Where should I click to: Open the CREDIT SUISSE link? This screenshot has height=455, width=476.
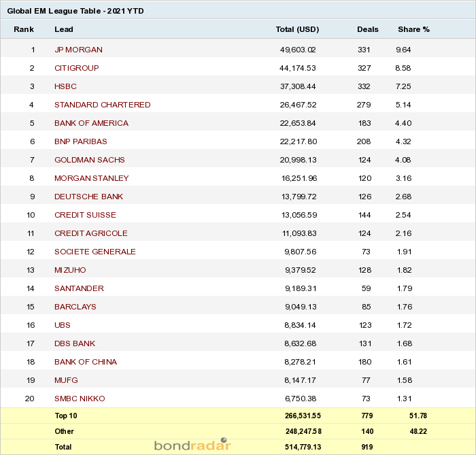[x=85, y=215]
